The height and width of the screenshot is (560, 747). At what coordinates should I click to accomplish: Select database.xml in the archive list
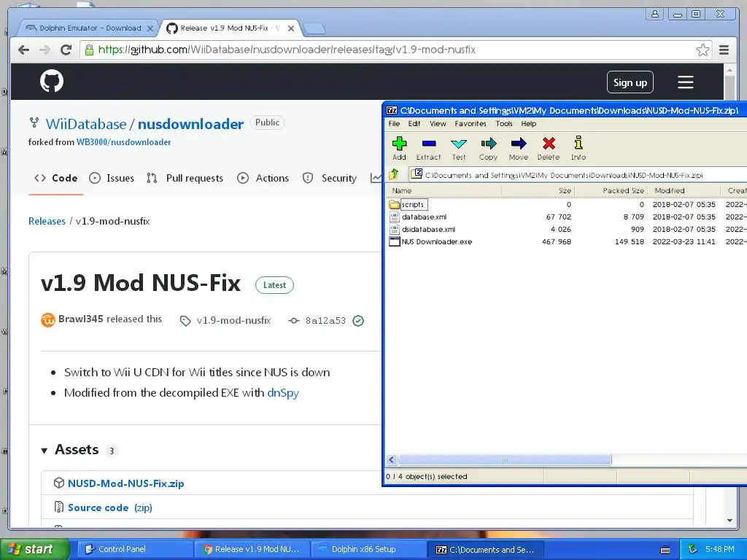(x=424, y=217)
